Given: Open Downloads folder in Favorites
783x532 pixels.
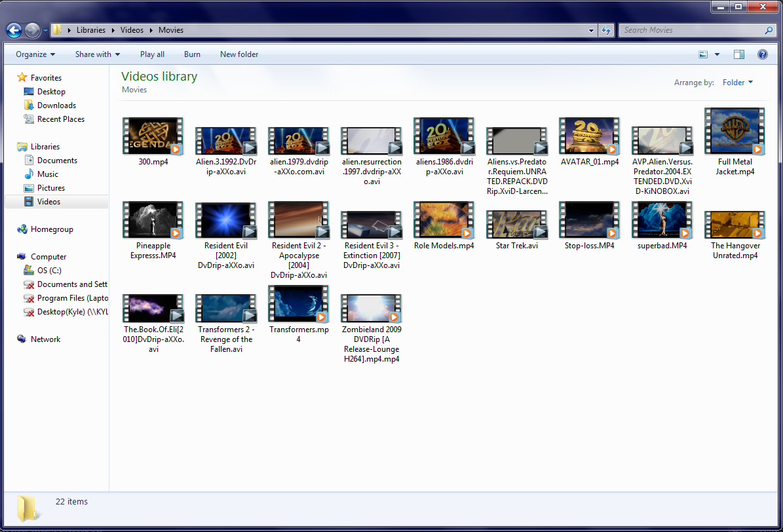Looking at the screenshot, I should 50,105.
